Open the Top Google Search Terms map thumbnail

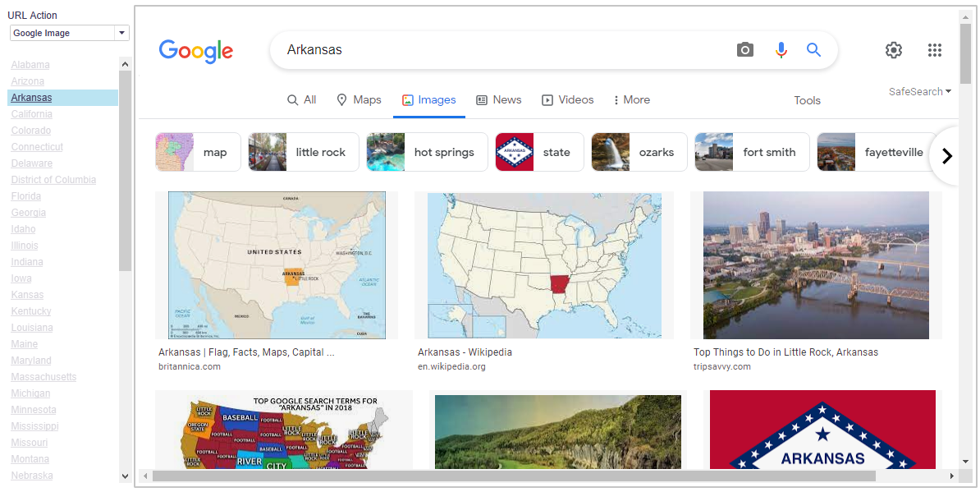284,430
